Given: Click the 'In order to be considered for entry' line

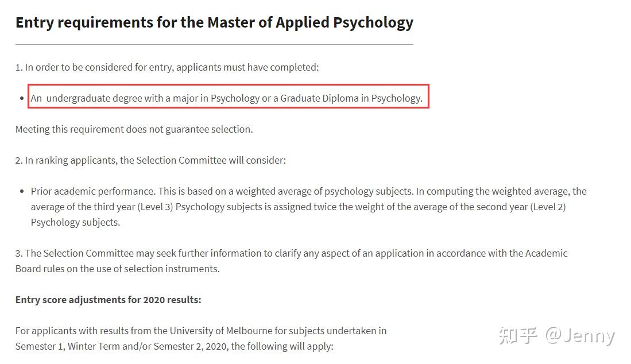Looking at the screenshot, I should click(167, 67).
